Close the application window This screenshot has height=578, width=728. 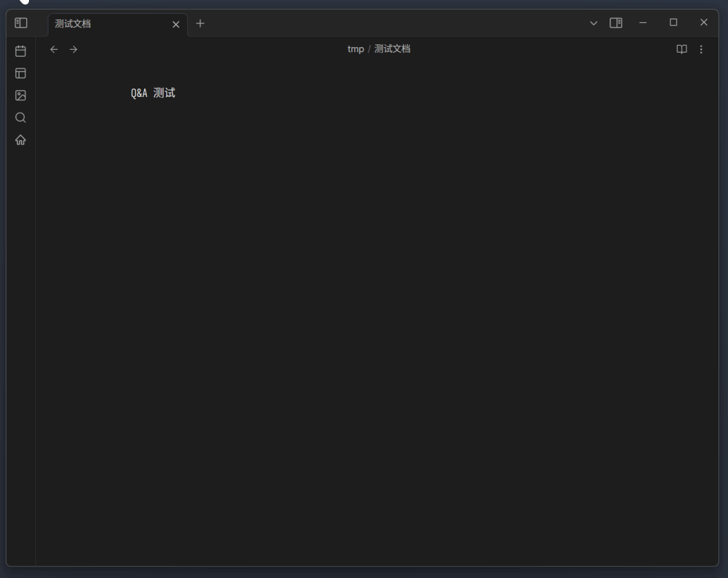click(x=704, y=22)
